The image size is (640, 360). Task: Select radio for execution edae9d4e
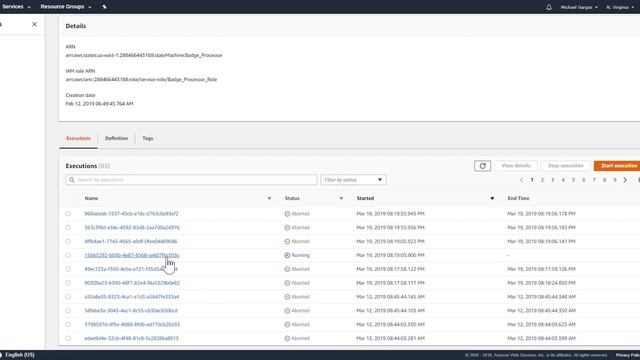pyautogui.click(x=68, y=339)
